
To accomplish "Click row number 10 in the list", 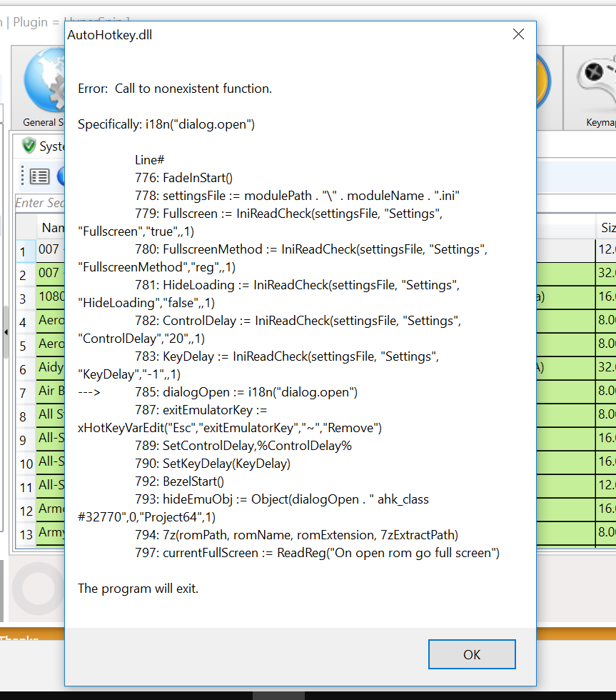I will pyautogui.click(x=26, y=464).
